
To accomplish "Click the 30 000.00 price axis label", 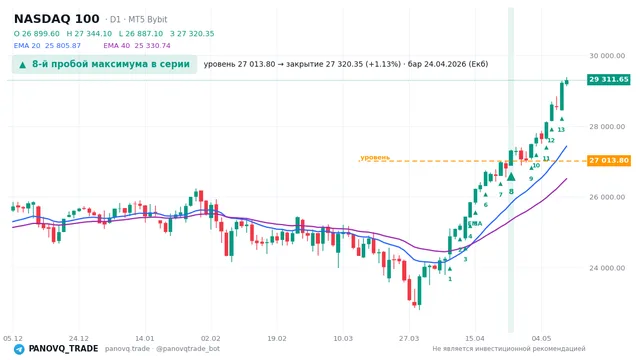I will 607,56.
